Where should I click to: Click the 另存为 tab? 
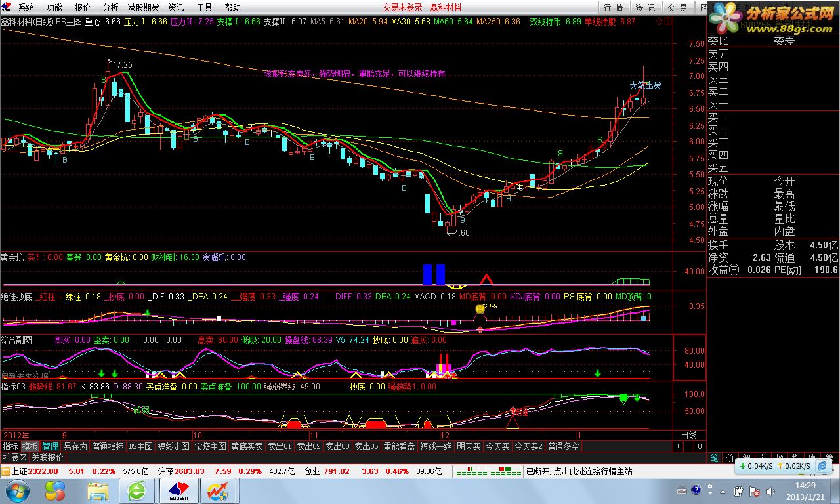click(x=75, y=446)
